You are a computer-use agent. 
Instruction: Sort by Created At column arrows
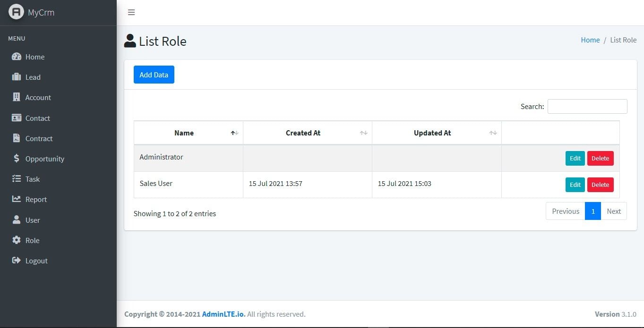[363, 133]
